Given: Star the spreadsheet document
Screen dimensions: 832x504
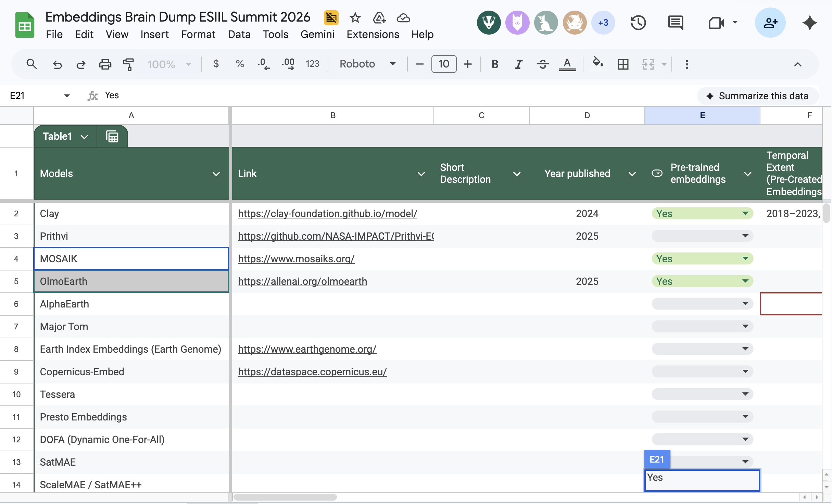Looking at the screenshot, I should 355,18.
